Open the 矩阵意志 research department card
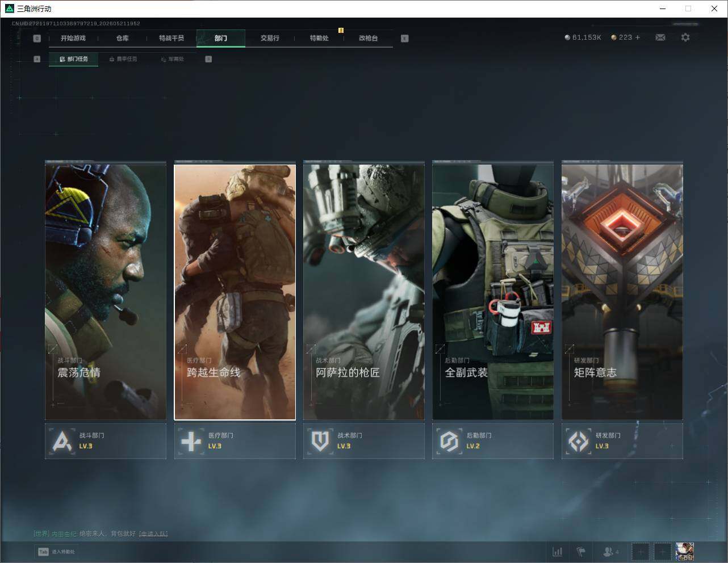This screenshot has height=563, width=728. pos(622,292)
